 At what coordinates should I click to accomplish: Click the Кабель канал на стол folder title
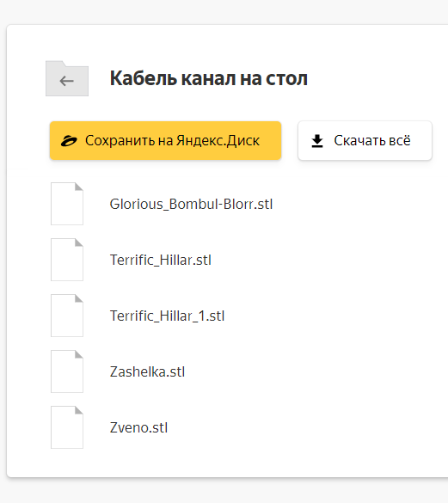209,78
